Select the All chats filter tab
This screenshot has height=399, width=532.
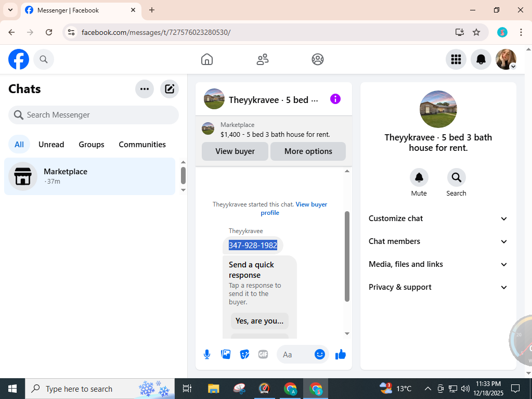pyautogui.click(x=19, y=145)
